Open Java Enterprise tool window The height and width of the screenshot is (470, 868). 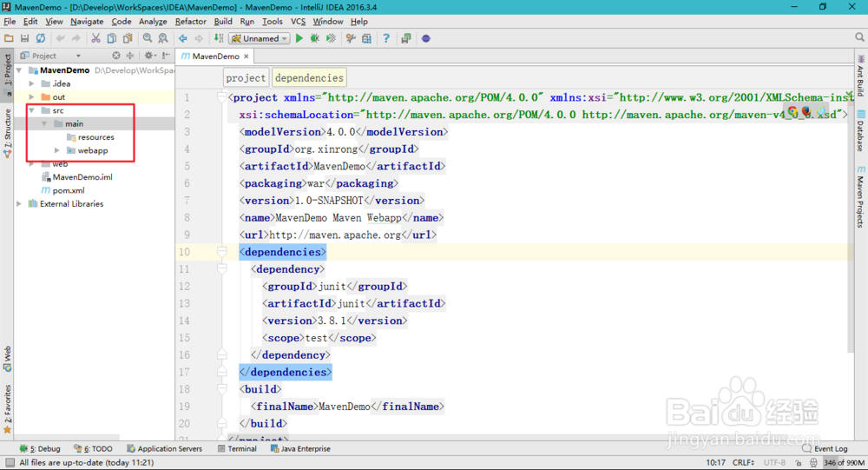[x=300, y=449]
